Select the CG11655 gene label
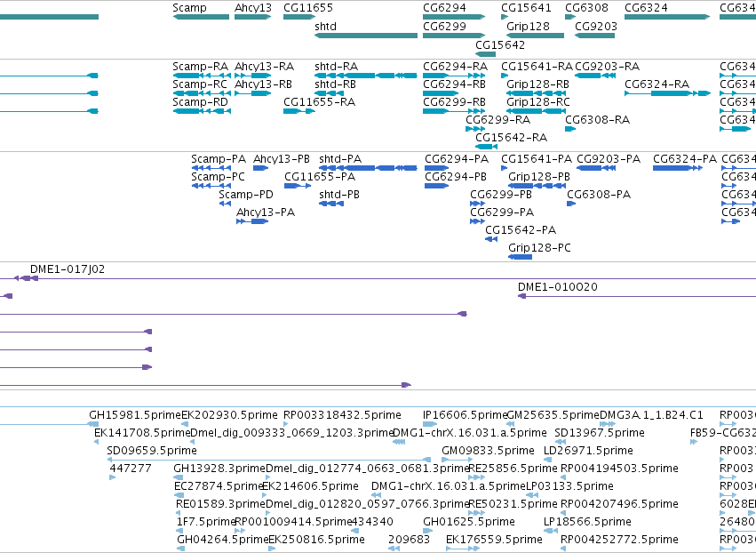This screenshot has width=756, height=553. click(308, 8)
